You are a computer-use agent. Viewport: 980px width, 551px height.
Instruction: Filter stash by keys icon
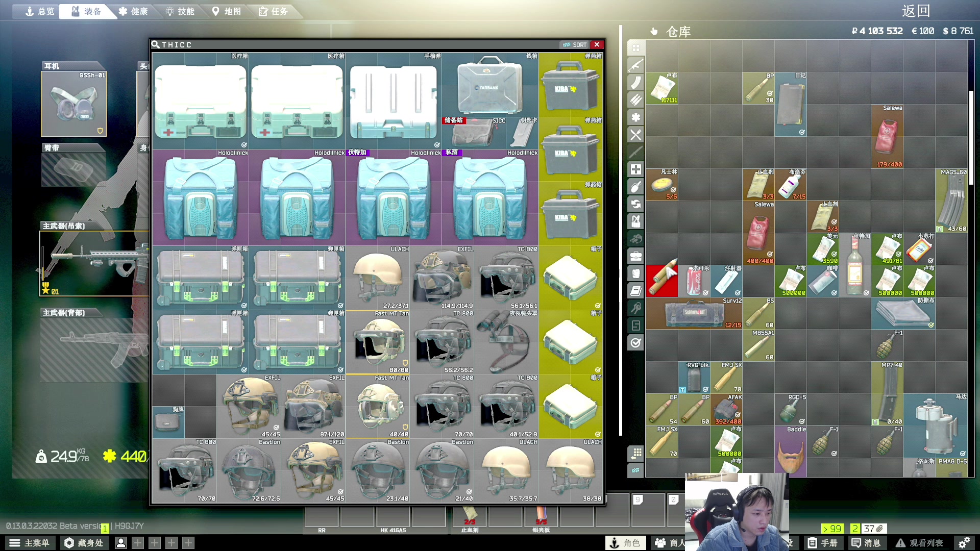click(x=636, y=308)
